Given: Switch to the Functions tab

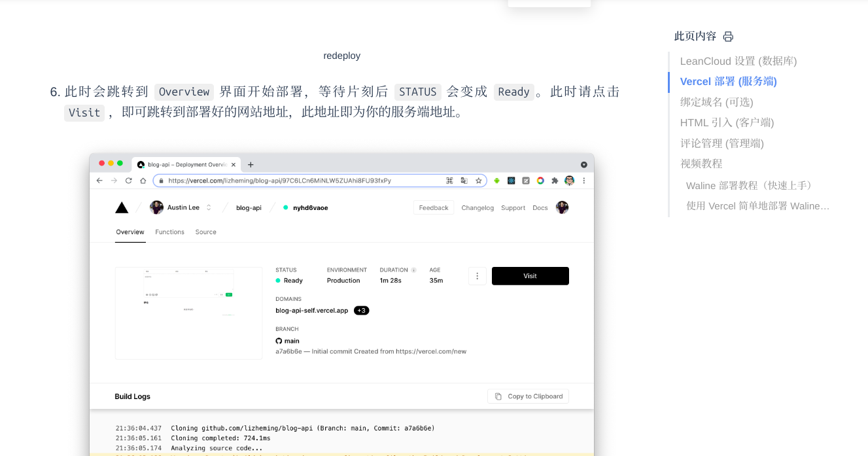Looking at the screenshot, I should [x=169, y=232].
